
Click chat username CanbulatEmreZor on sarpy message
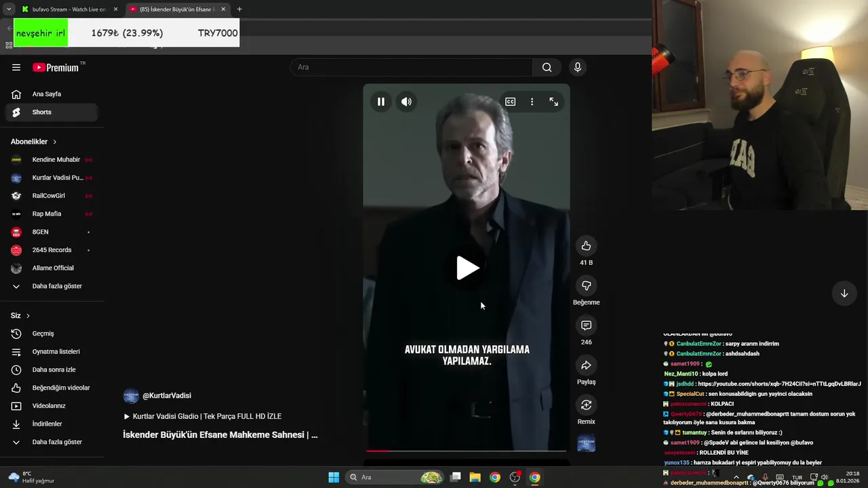(x=698, y=344)
